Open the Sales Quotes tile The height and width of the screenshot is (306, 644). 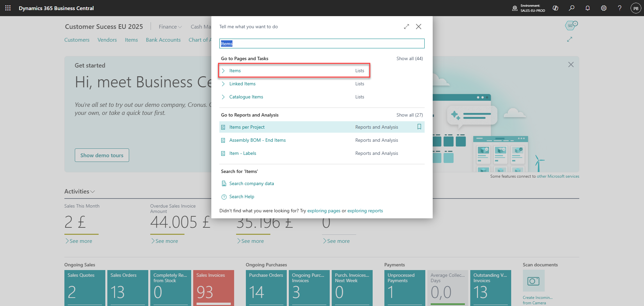(x=85, y=288)
